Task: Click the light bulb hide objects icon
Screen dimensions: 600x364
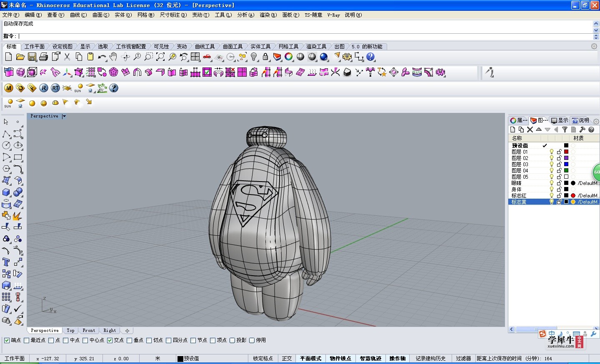Action: coord(254,57)
